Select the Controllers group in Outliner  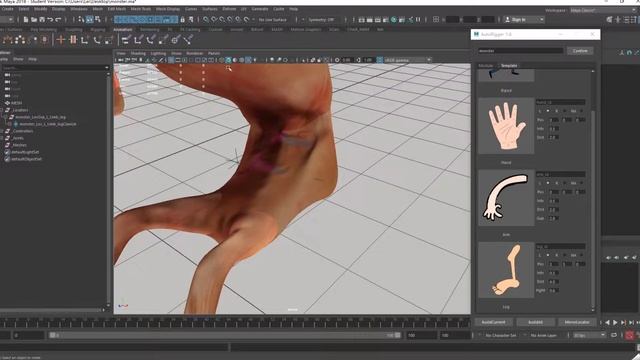tap(23, 131)
